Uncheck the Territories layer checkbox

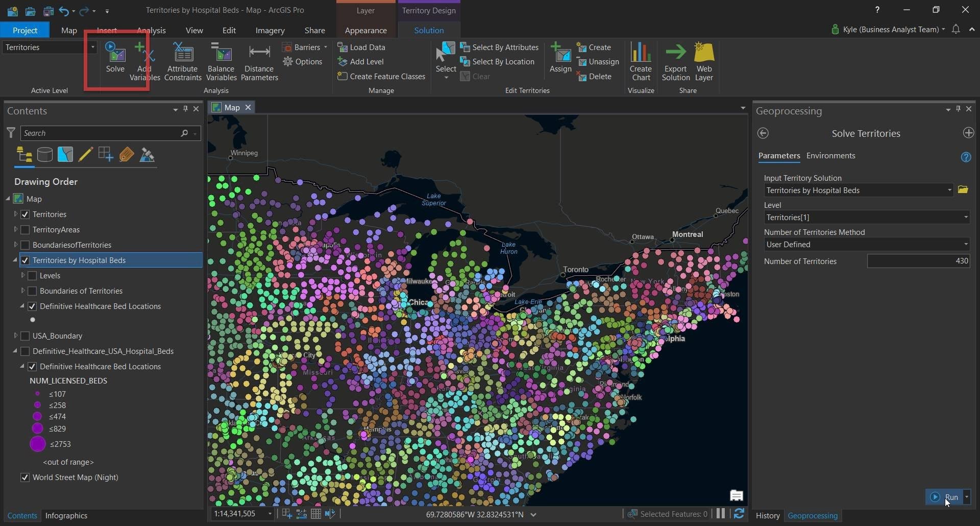pyautogui.click(x=25, y=214)
